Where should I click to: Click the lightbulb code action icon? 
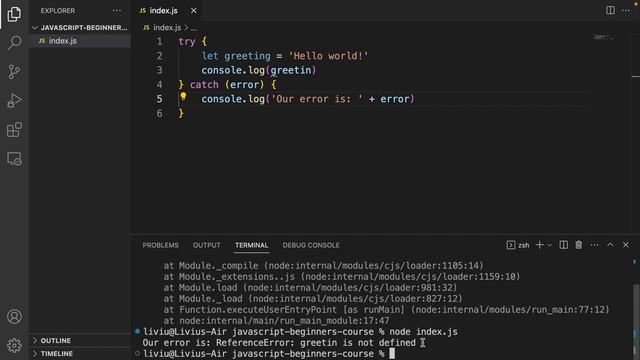click(x=183, y=97)
